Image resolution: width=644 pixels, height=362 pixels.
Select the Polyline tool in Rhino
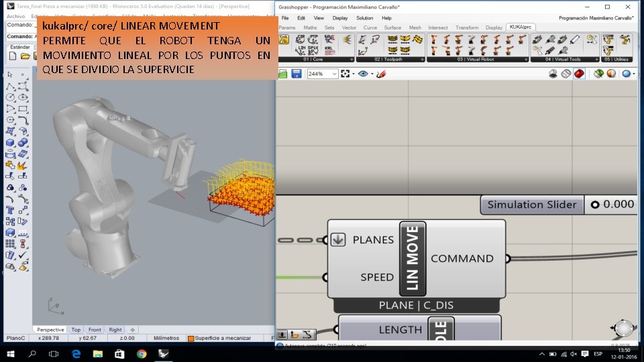[10, 86]
